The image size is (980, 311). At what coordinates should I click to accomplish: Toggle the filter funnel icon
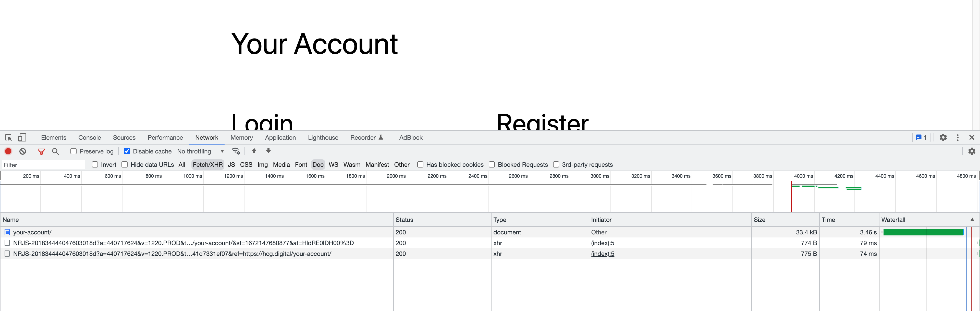point(41,151)
